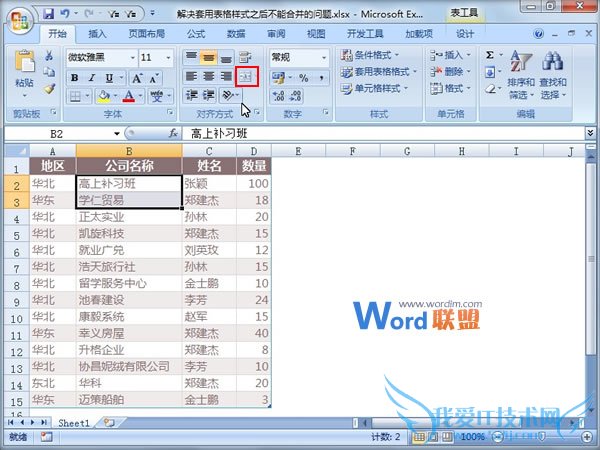600x450 pixels.
Task: Select the Sheet1 tab
Action: pyautogui.click(x=73, y=423)
